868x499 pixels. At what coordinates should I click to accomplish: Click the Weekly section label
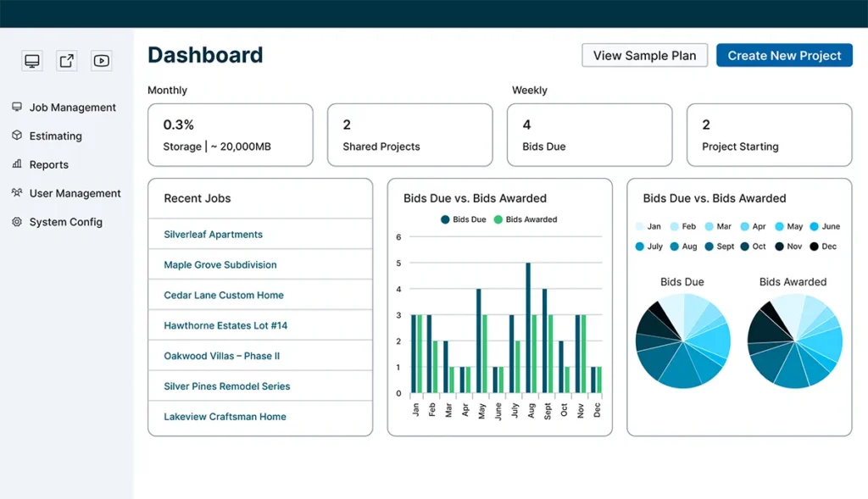(529, 90)
